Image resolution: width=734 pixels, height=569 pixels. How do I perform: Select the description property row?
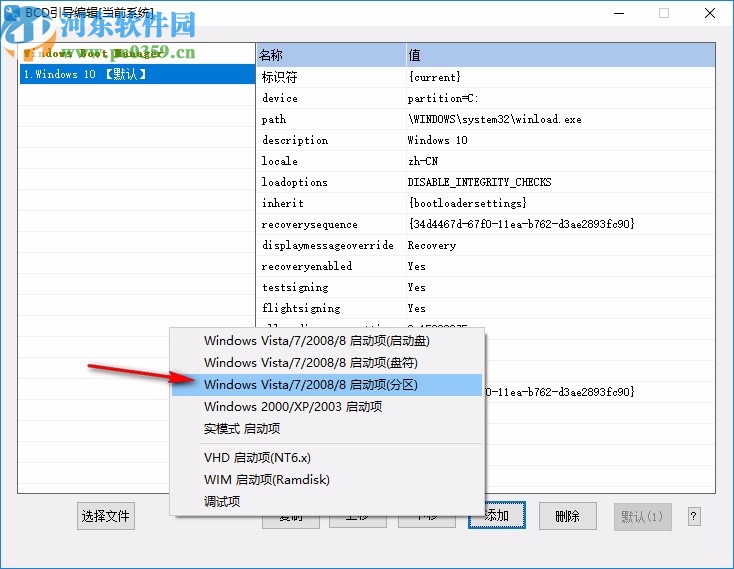pyautogui.click(x=485, y=140)
